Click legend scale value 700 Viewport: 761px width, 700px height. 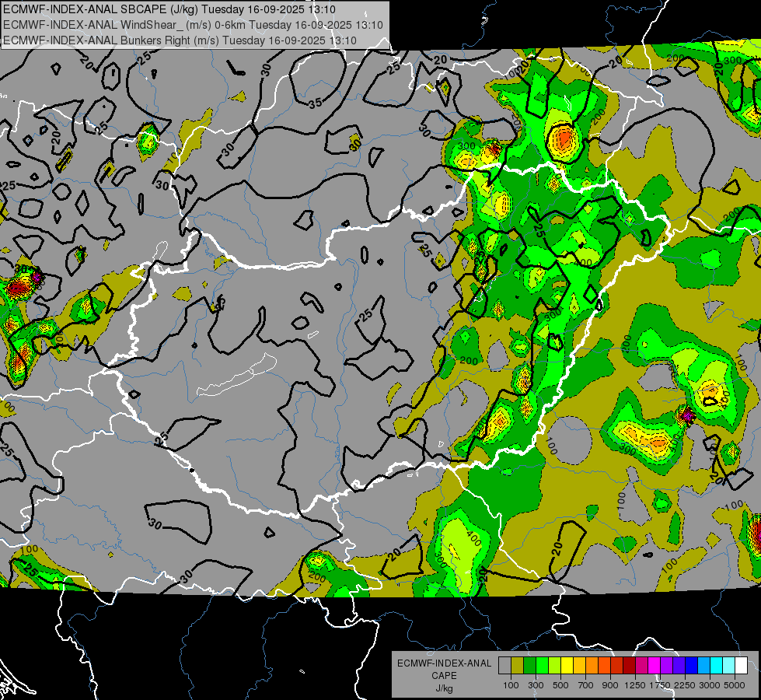tap(586, 685)
